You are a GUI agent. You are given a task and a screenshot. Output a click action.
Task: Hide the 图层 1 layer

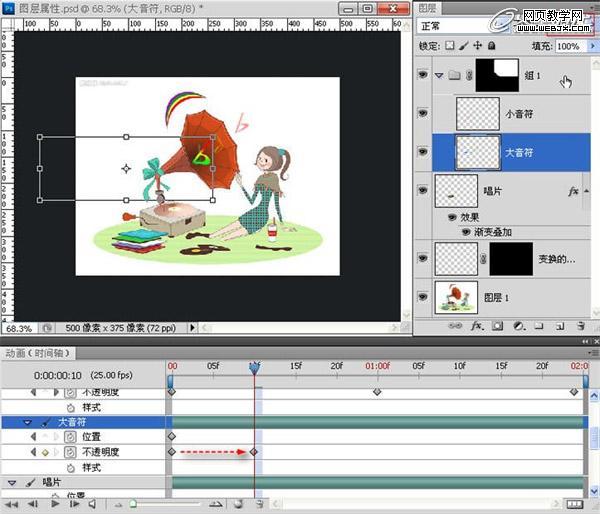coord(422,297)
